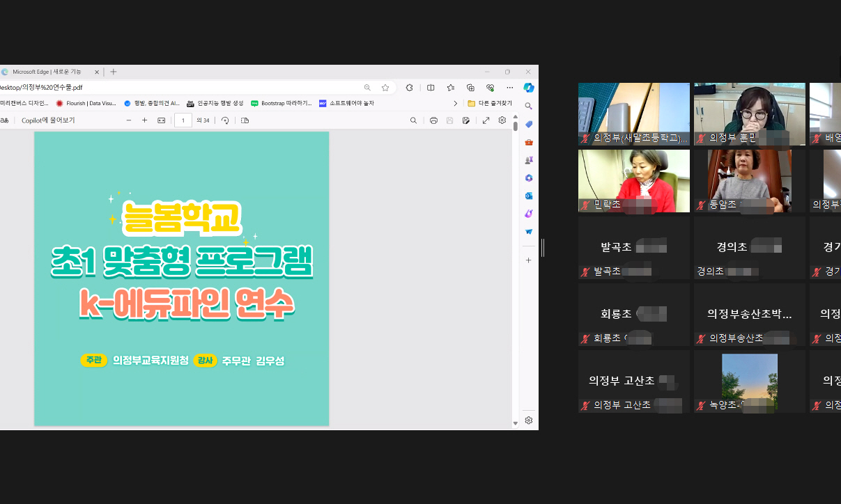Open Edge Settings and more menu
The height and width of the screenshot is (504, 841).
click(x=510, y=88)
